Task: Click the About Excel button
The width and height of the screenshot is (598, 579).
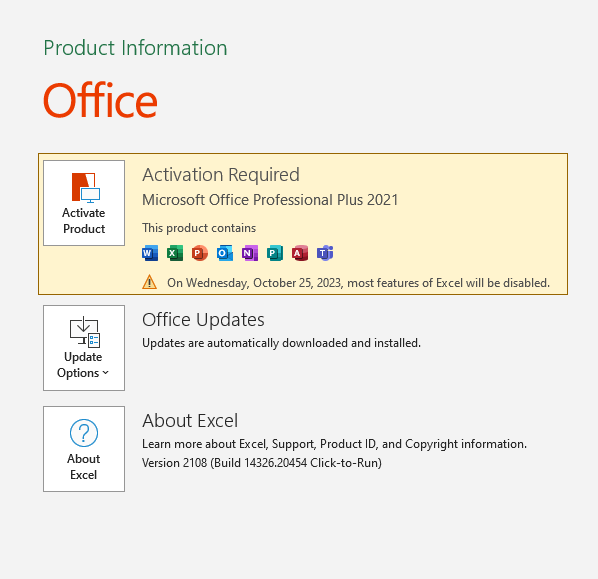Action: [84, 449]
